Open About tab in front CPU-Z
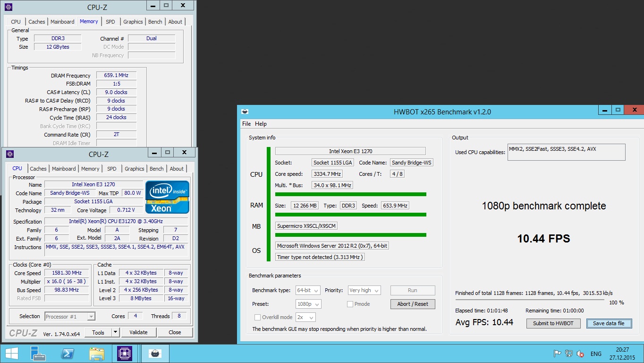 click(177, 169)
